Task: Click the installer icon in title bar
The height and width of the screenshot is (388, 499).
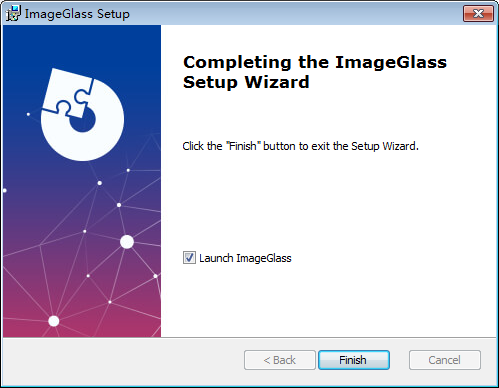Action: click(x=14, y=13)
